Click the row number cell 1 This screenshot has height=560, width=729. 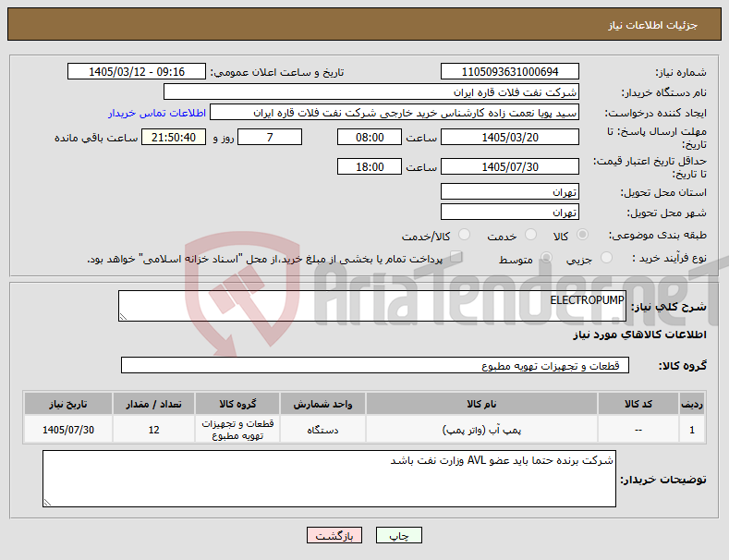(x=692, y=430)
